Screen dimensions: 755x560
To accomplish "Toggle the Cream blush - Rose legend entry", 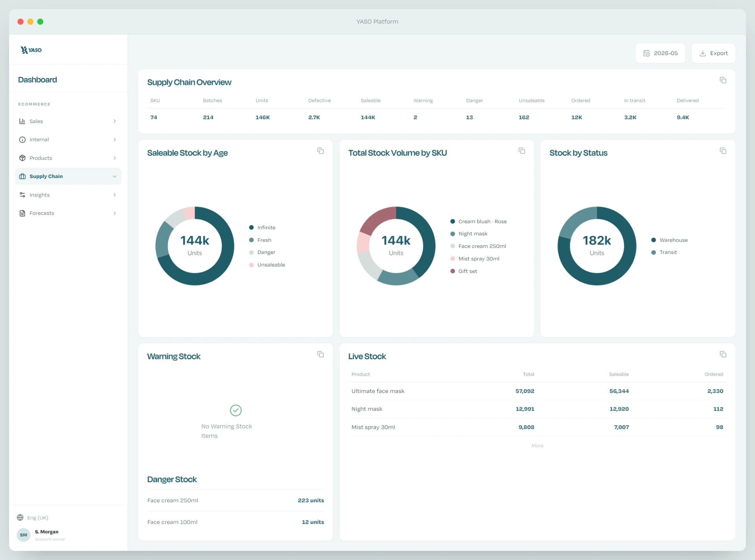I will click(478, 222).
